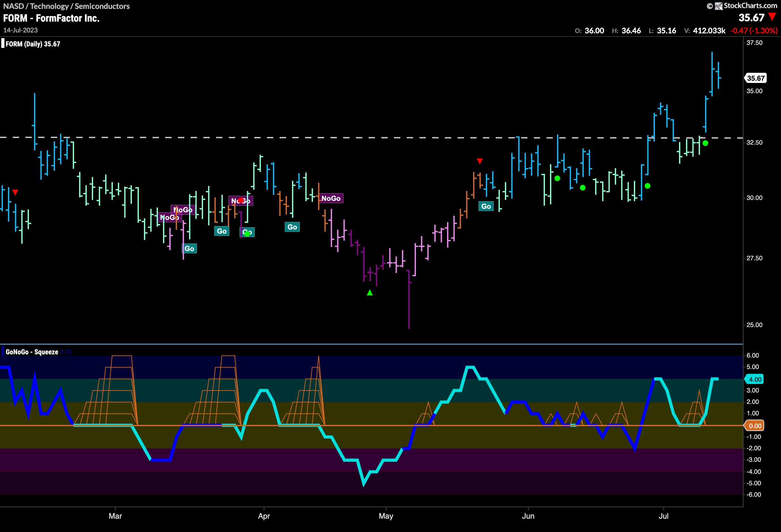Click the red down triangle above the mid-May orange bars
This screenshot has width=781, height=532.
[x=480, y=161]
